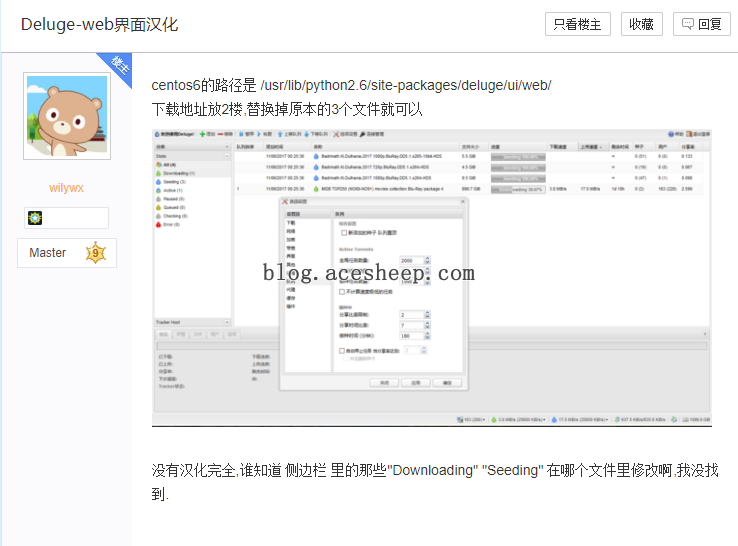
Task: Click the 收藏 button to bookmark thread
Action: pos(642,24)
